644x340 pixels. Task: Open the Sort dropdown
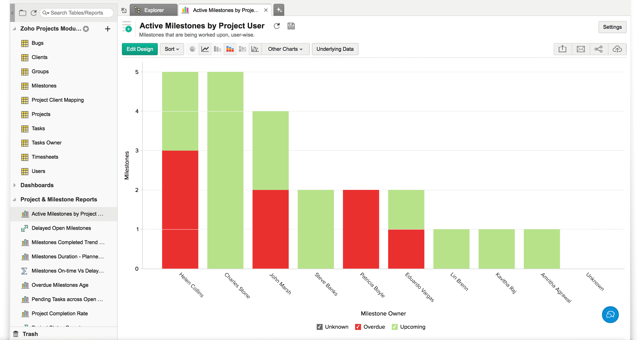pyautogui.click(x=172, y=49)
